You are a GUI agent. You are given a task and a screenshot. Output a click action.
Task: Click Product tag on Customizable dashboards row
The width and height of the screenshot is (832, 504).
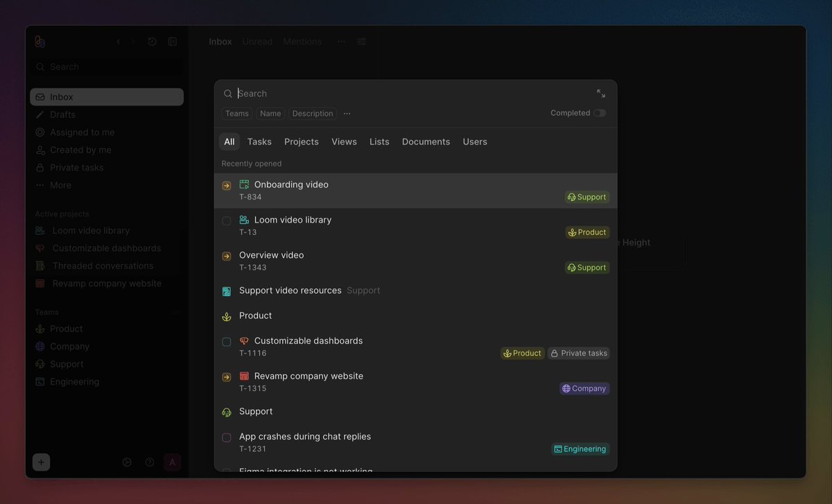point(523,354)
